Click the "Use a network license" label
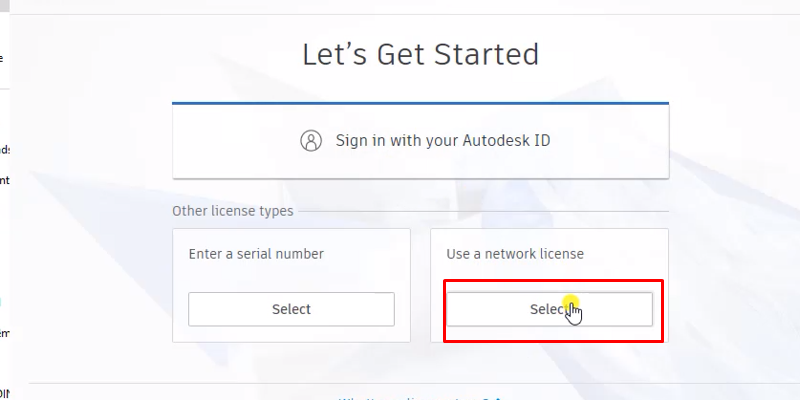 [514, 254]
